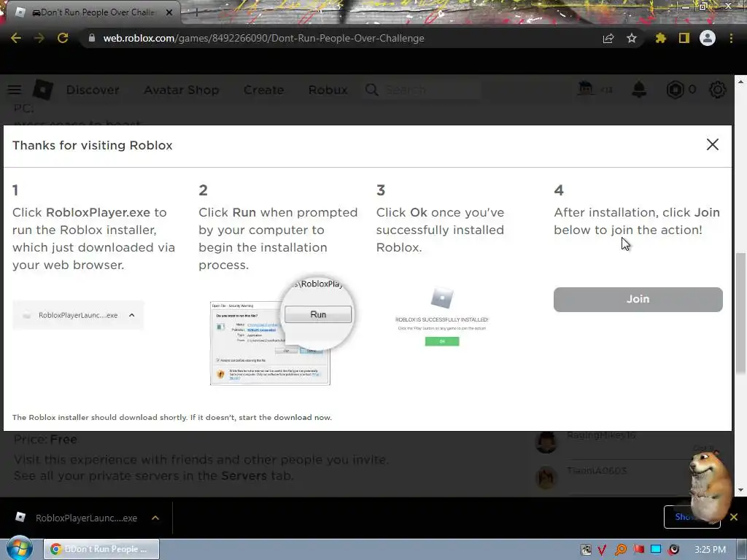The height and width of the screenshot is (560, 747).
Task: Close the Thanks for visiting Roblox dialog
Action: (x=712, y=144)
